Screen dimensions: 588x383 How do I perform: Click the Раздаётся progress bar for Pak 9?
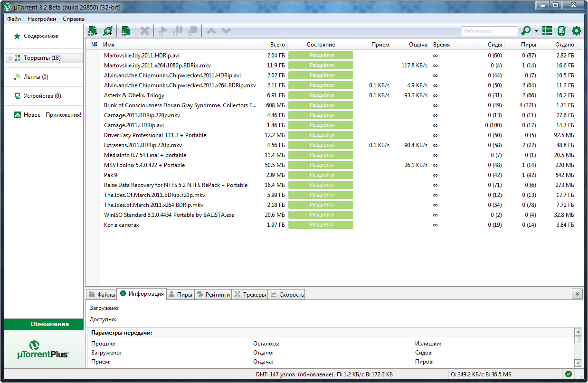click(x=321, y=175)
